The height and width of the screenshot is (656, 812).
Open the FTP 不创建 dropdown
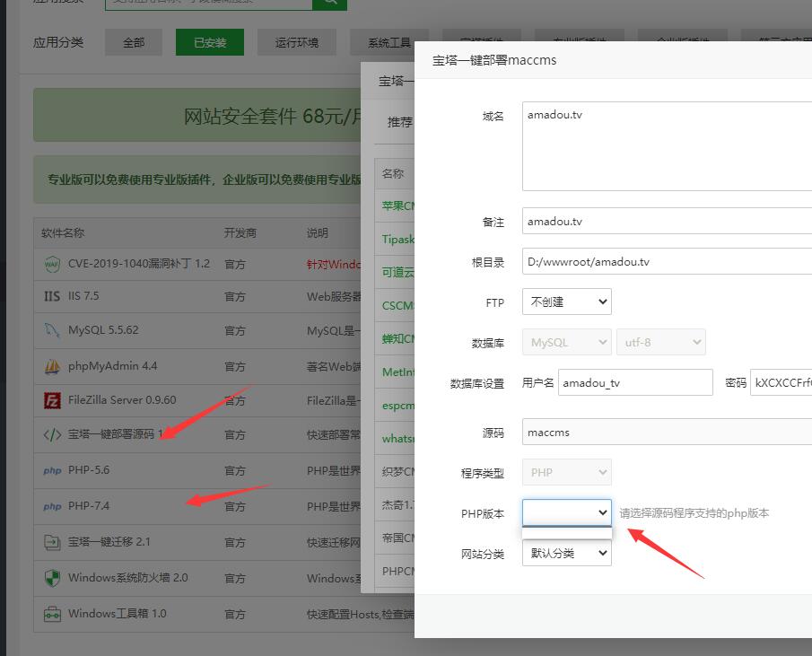point(566,302)
